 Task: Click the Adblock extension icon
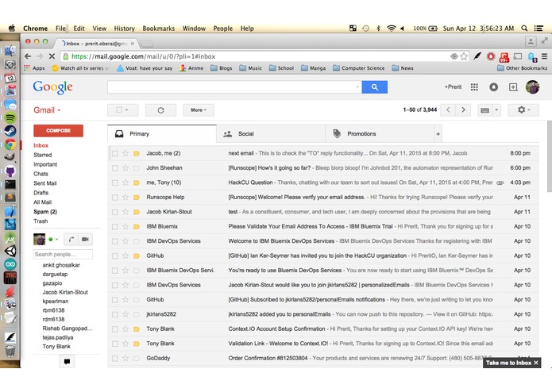[491, 56]
